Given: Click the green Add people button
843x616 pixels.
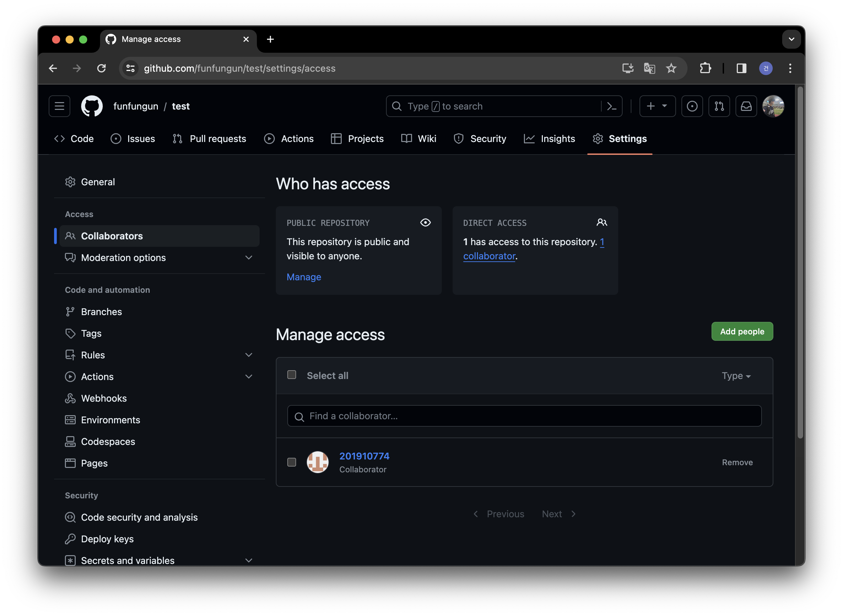Looking at the screenshot, I should [742, 331].
